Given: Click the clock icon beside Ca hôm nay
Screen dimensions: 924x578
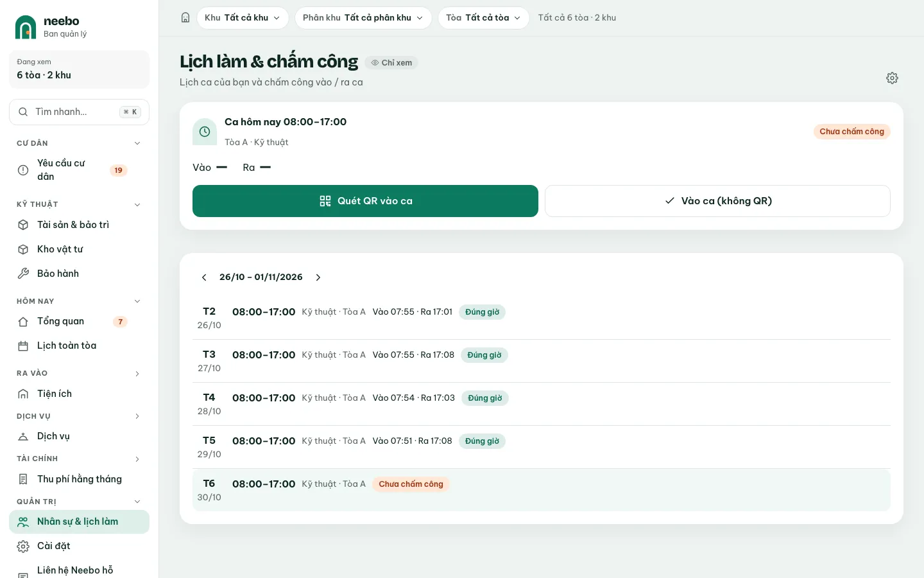Looking at the screenshot, I should (205, 132).
